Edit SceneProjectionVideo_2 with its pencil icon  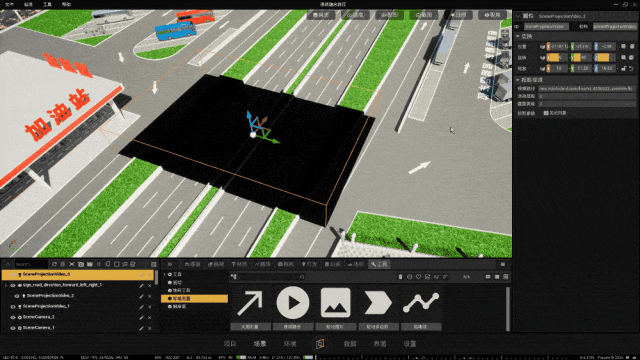point(141,296)
